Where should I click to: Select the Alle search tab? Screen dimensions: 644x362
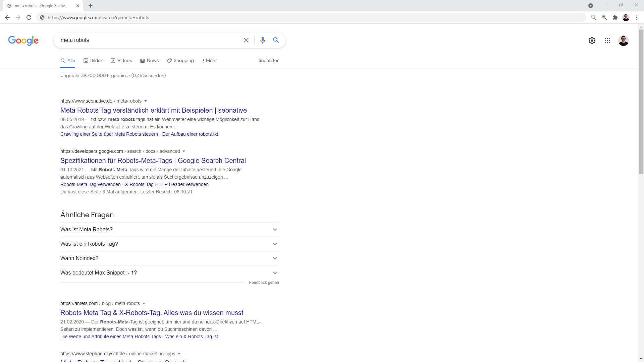pos(68,60)
